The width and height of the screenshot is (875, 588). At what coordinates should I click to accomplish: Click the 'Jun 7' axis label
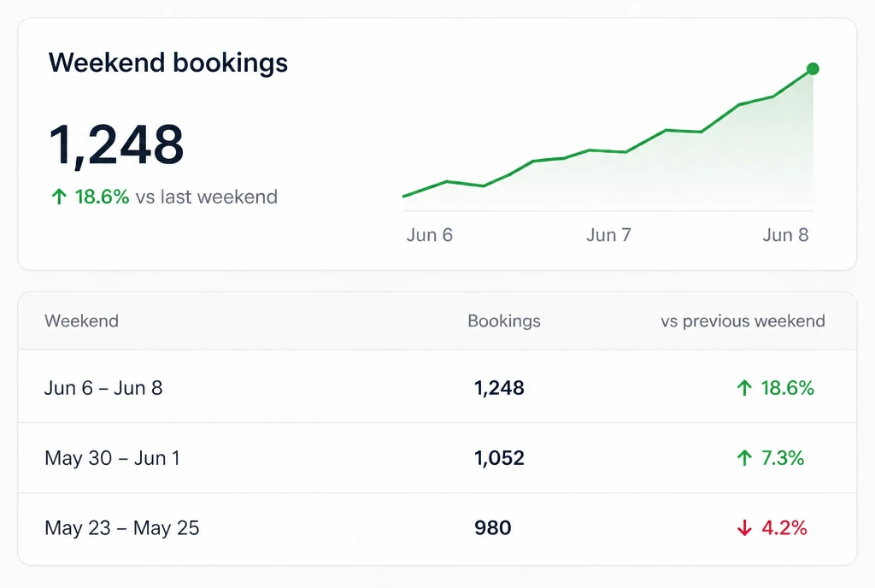coord(608,235)
